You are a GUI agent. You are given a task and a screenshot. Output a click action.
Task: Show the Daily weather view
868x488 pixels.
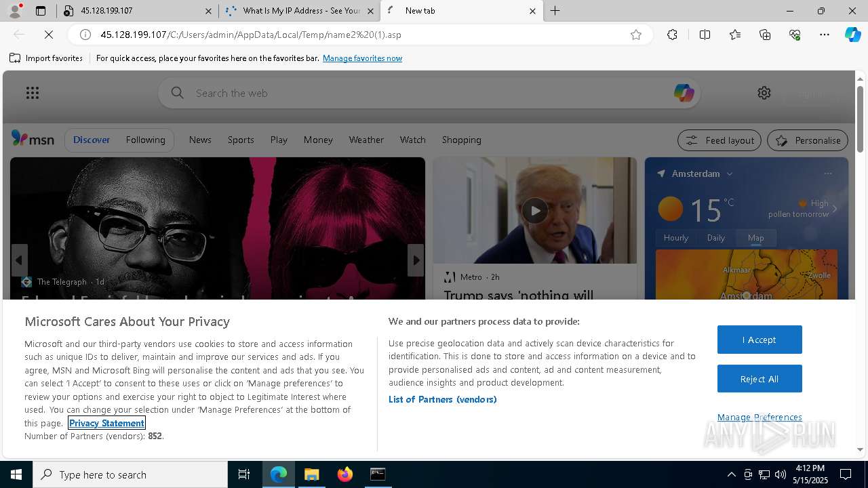coord(716,238)
